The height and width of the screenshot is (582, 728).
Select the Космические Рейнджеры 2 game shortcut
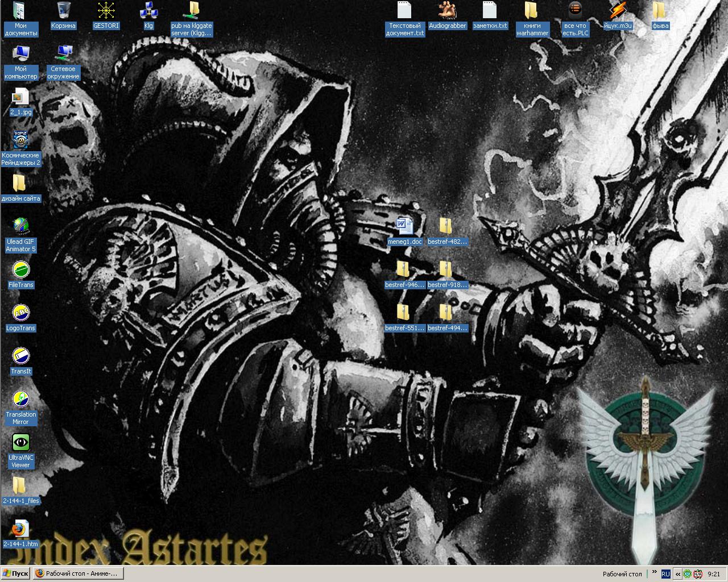[20, 149]
